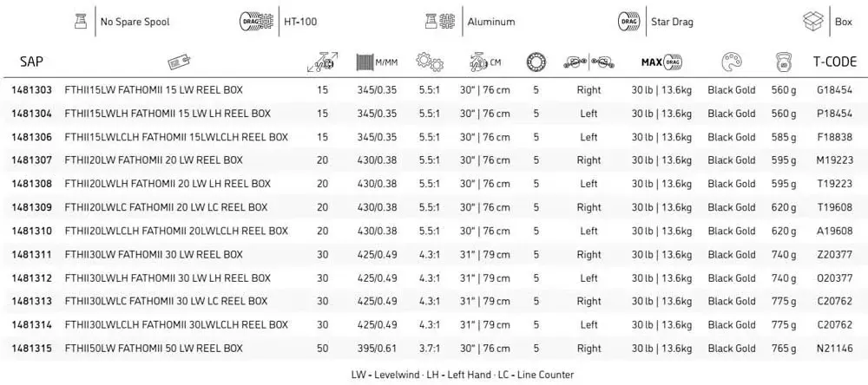Click the Aluminum spool material icon

coord(439,22)
